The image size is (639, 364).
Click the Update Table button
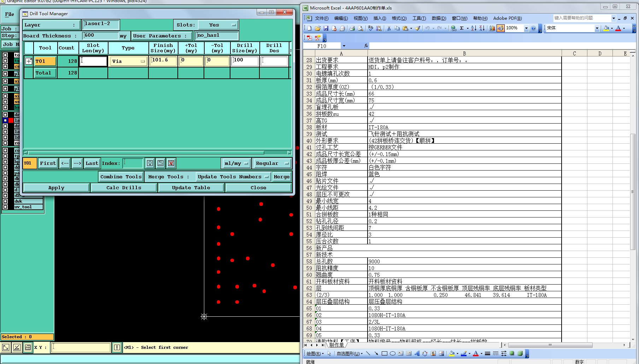click(x=191, y=187)
